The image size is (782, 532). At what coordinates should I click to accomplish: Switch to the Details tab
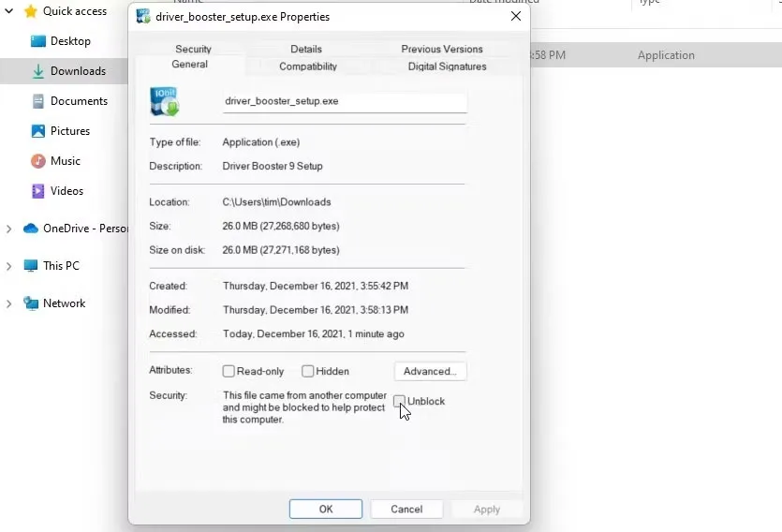[x=306, y=49]
